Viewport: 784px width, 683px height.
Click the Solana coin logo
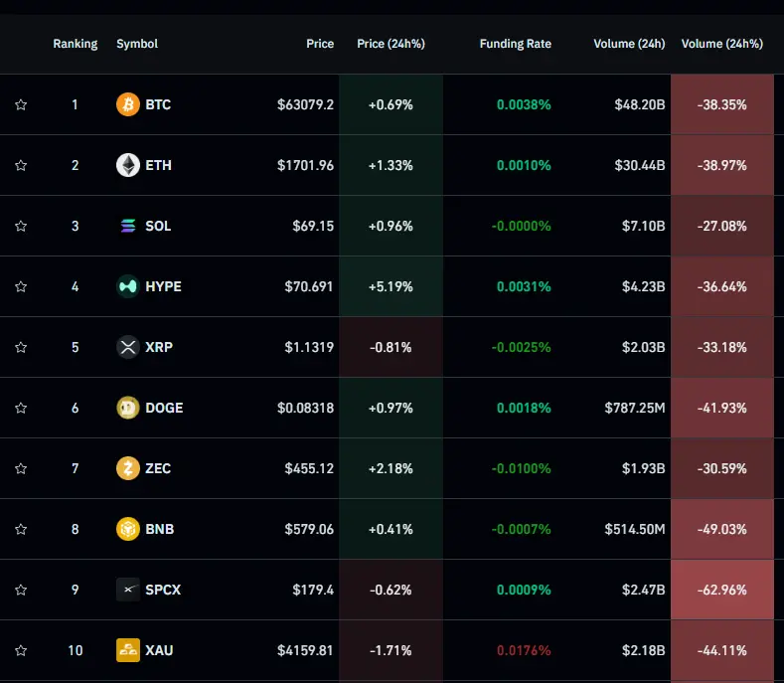128,226
